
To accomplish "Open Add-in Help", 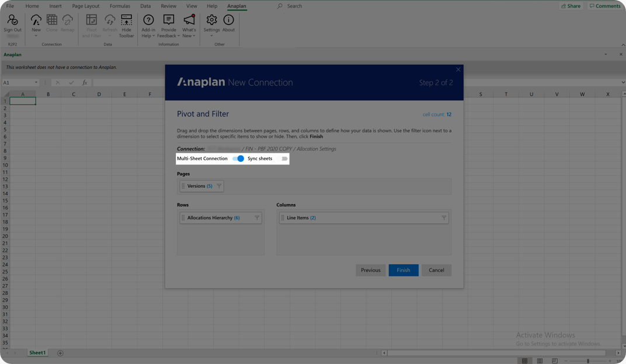I will point(148,26).
